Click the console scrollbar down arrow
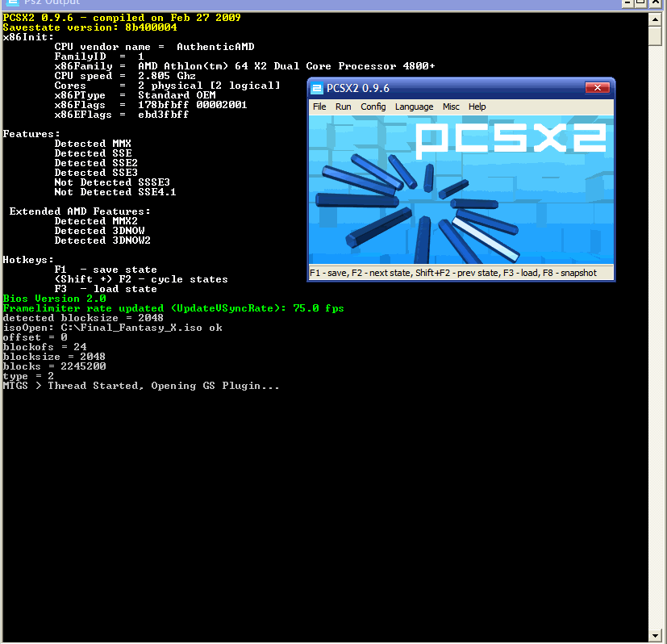Screen dimensions: 667x644 coord(655,636)
